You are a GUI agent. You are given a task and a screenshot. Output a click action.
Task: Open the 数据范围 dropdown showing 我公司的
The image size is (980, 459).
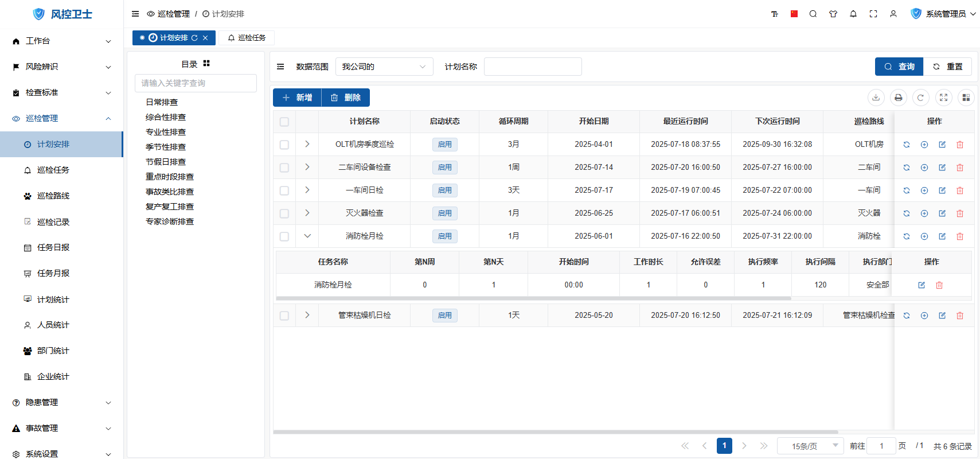click(384, 67)
